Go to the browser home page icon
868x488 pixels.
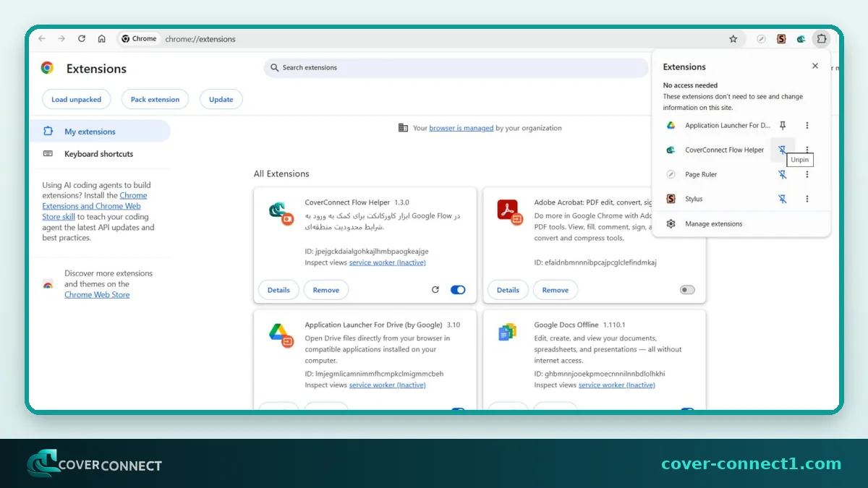(x=102, y=39)
